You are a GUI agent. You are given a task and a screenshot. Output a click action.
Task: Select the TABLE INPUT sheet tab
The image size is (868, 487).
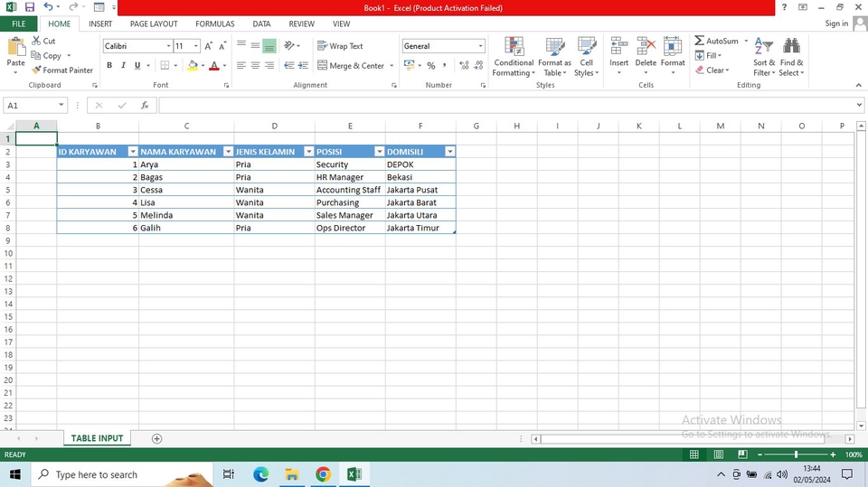click(x=97, y=438)
